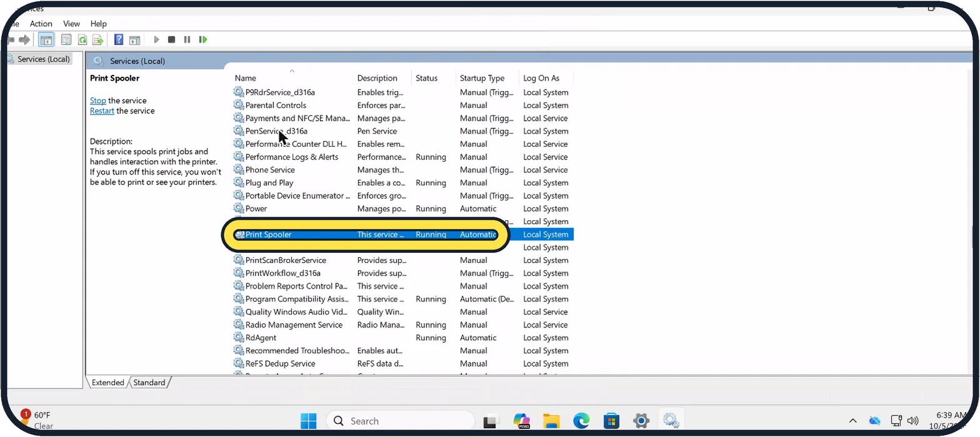This screenshot has width=980, height=437.
Task: Open File Explorer from the taskbar
Action: 551,421
